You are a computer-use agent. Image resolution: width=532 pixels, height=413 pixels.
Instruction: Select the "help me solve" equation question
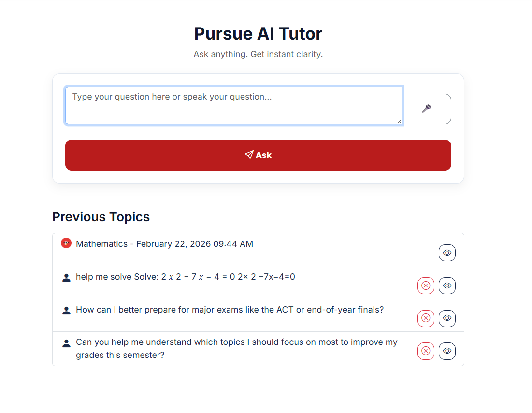coord(185,277)
